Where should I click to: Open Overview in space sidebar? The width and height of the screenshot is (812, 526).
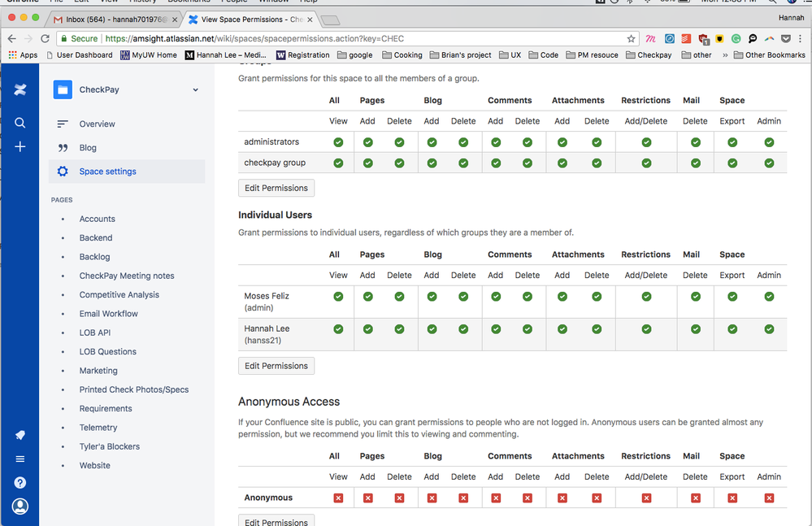tap(98, 124)
